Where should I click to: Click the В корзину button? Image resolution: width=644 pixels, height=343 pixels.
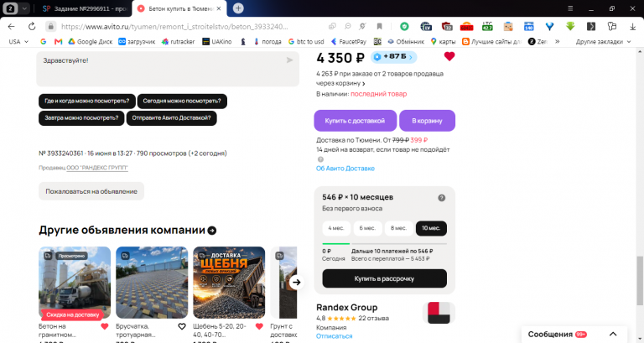[x=427, y=121]
